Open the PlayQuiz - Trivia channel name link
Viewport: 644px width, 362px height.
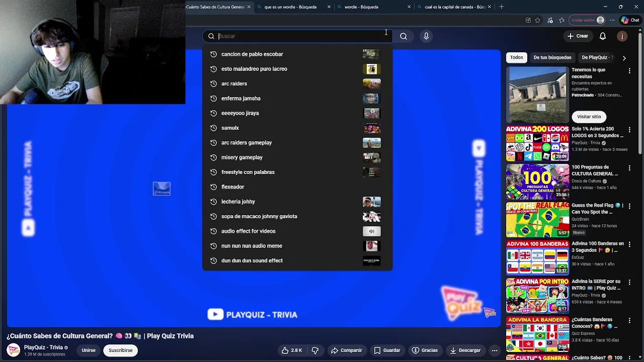tap(43, 347)
